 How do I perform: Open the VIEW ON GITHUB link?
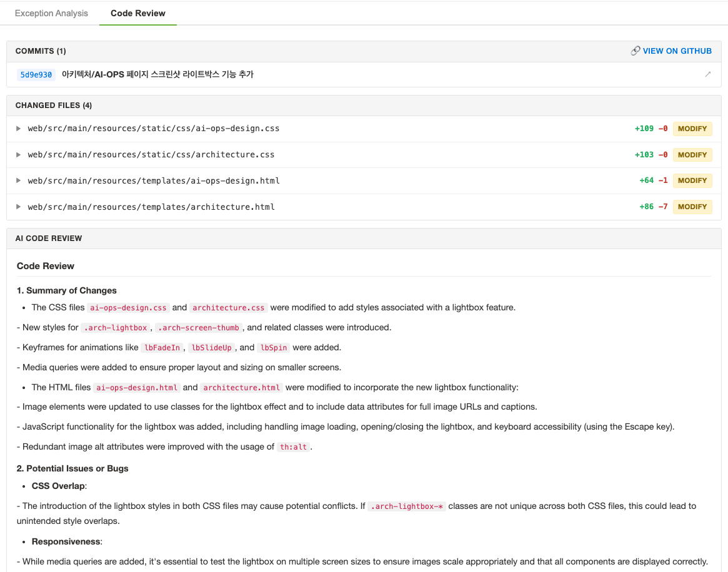[x=677, y=51]
